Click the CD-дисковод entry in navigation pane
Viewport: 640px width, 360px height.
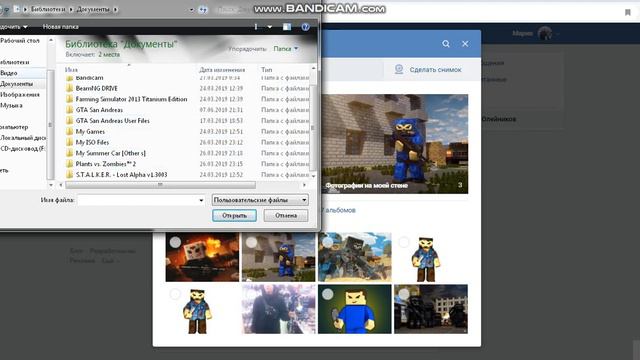click(22, 149)
